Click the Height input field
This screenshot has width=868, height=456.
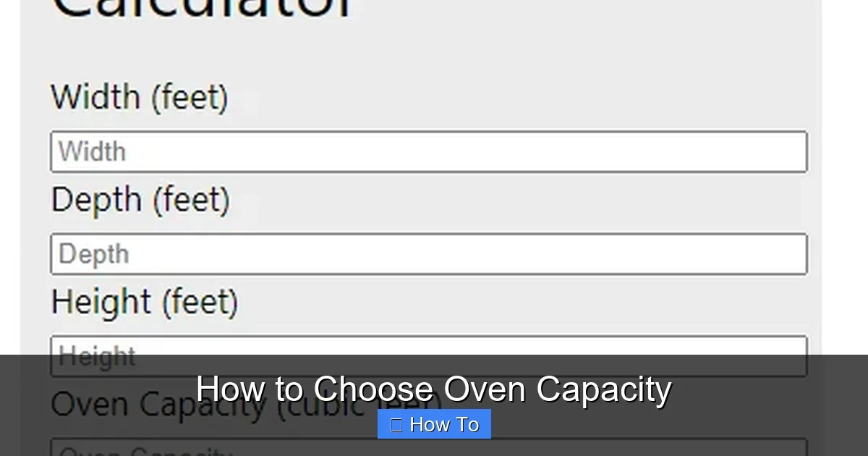(x=428, y=355)
